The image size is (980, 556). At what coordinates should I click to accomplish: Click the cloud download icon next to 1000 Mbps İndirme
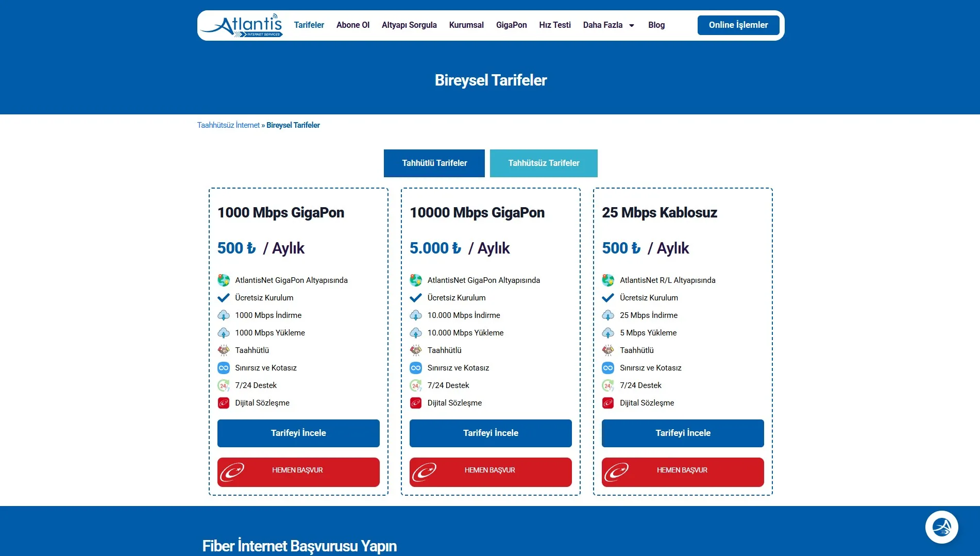pos(224,315)
